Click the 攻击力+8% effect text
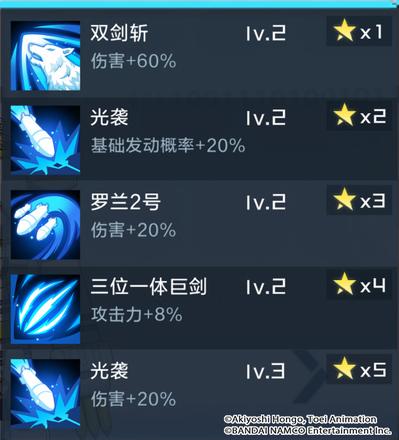Image resolution: width=399 pixels, height=440 pixels. pyautogui.click(x=137, y=315)
